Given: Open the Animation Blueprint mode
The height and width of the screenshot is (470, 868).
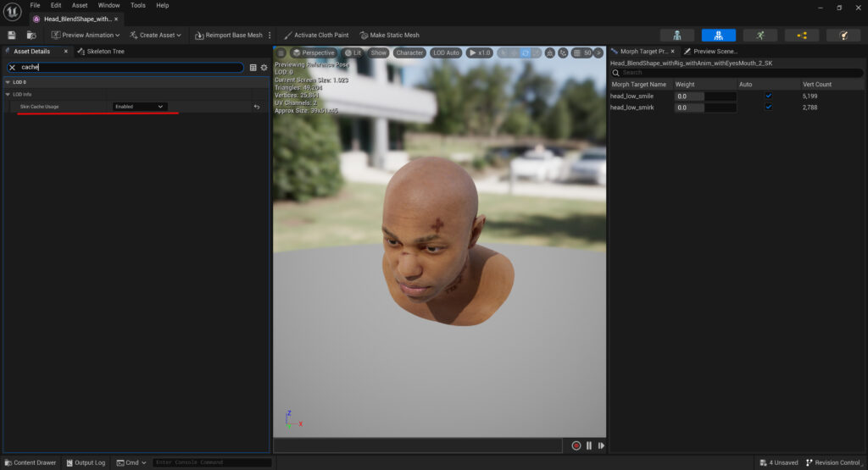Looking at the screenshot, I should pos(801,35).
